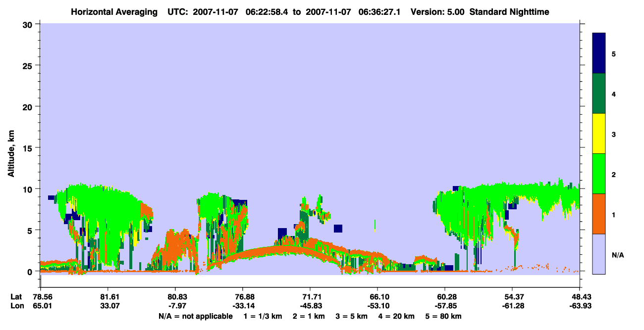Click 'Standard Nighttime' in the title
Image resolution: width=644 pixels, height=330 pixels.
pyautogui.click(x=509, y=12)
